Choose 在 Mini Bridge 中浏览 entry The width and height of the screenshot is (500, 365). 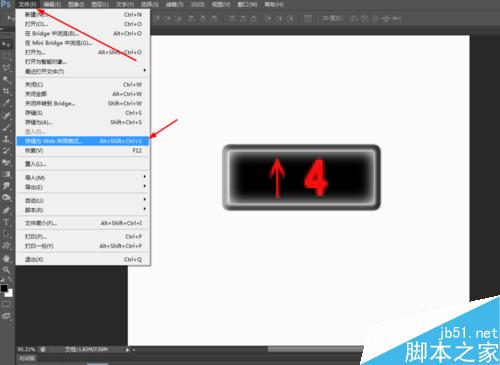point(83,43)
